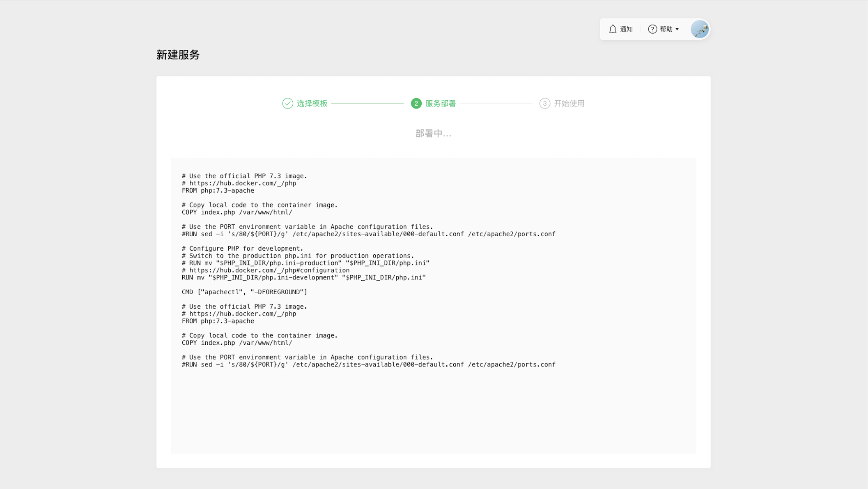Click the 通知 notifications label
868x489 pixels.
click(x=626, y=29)
